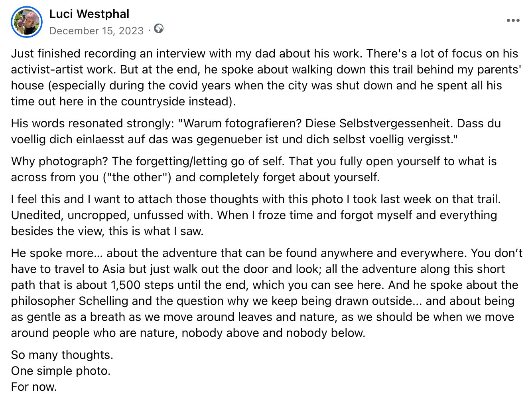Click the line "So many thoughts."
Image resolution: width=532 pixels, height=396 pixels.
pos(62,355)
